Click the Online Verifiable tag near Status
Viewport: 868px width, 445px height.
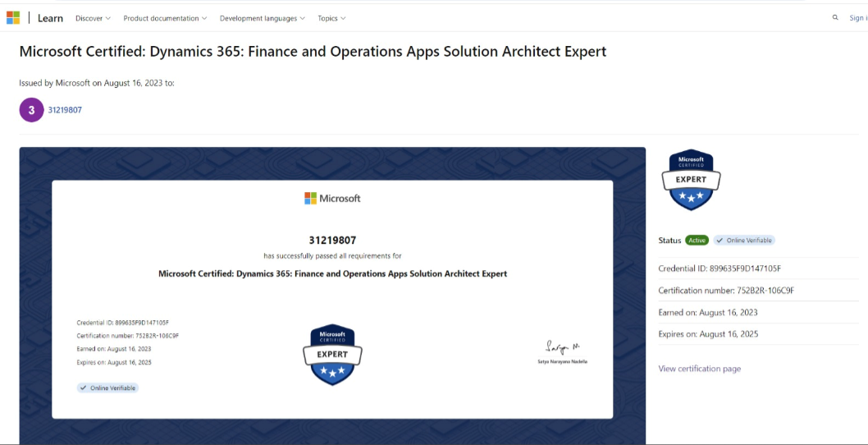[745, 240]
